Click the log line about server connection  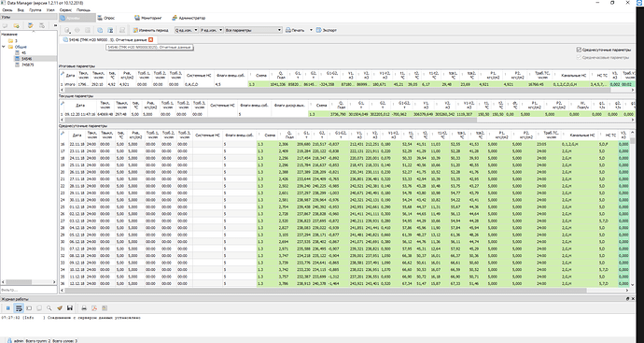(71, 318)
